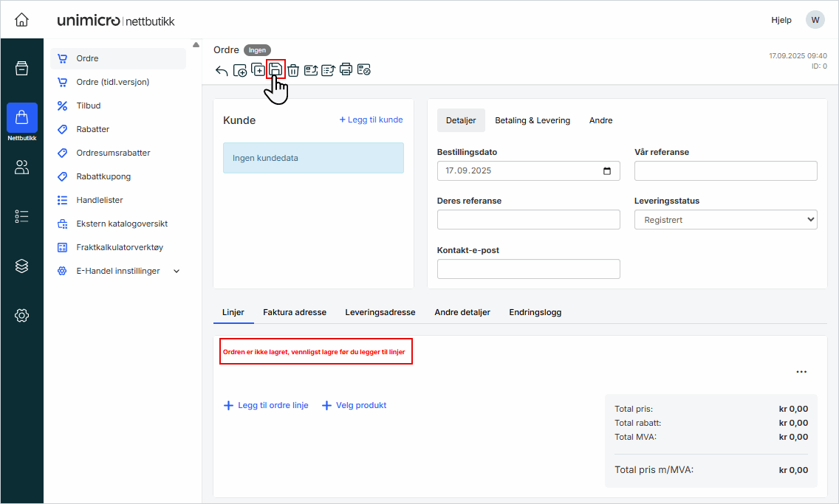
Task: Open the home icon at top left
Action: [x=21, y=20]
